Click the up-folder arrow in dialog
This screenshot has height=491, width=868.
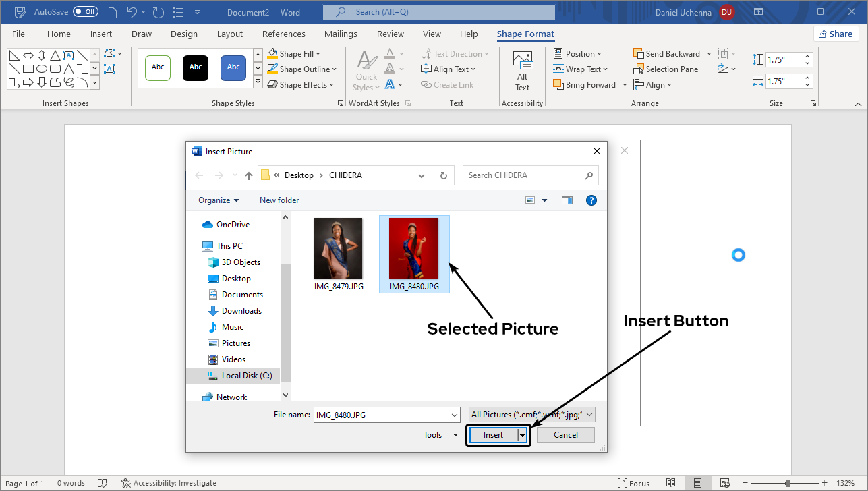point(249,175)
